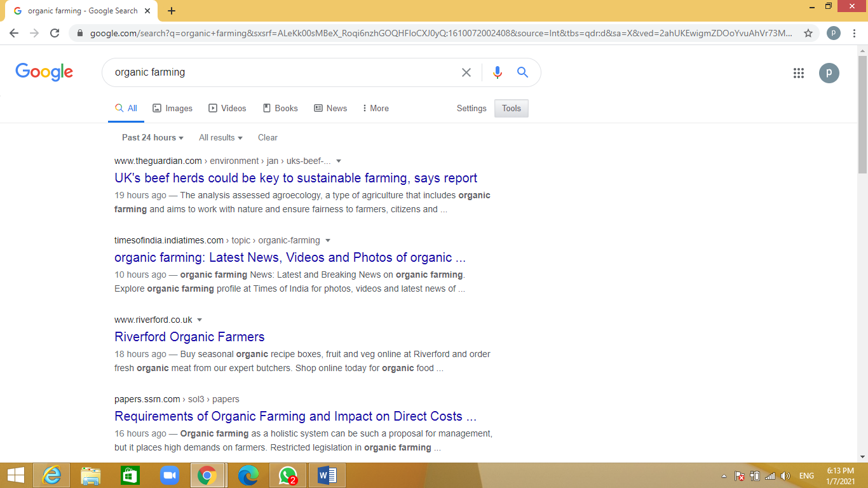The width and height of the screenshot is (868, 488).
Task: Expand options arrow for the Guardian result
Action: pyautogui.click(x=339, y=161)
